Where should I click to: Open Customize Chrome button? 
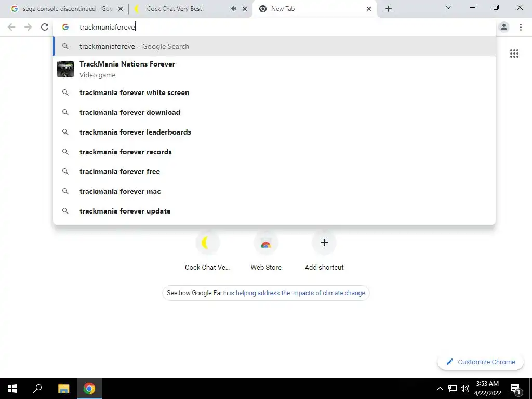tap(481, 362)
